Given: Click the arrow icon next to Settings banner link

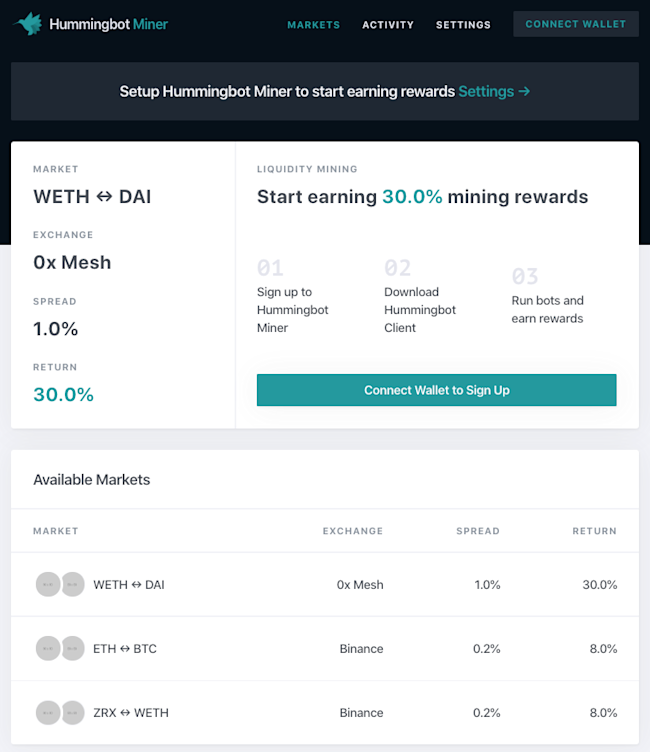Looking at the screenshot, I should click(x=524, y=91).
